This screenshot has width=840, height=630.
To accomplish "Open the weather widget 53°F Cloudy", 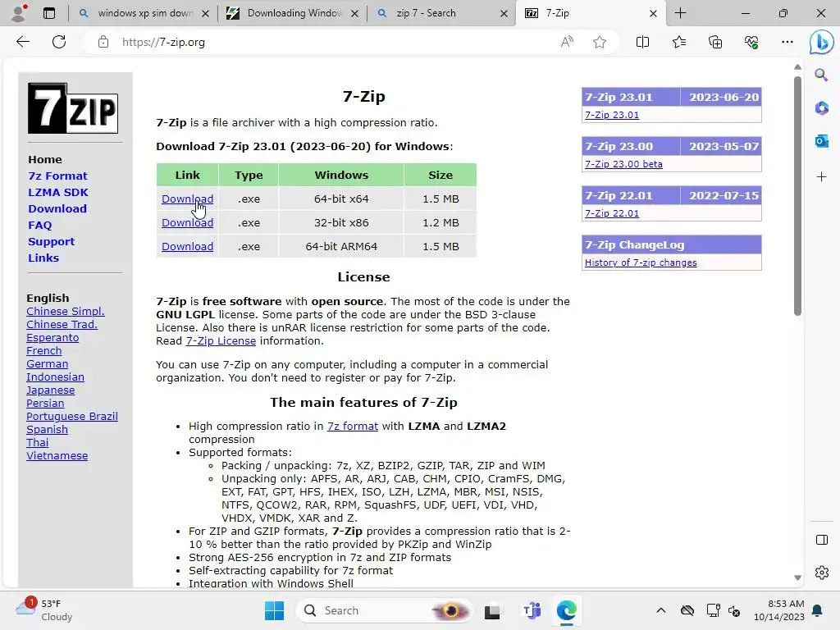I will point(44,610).
